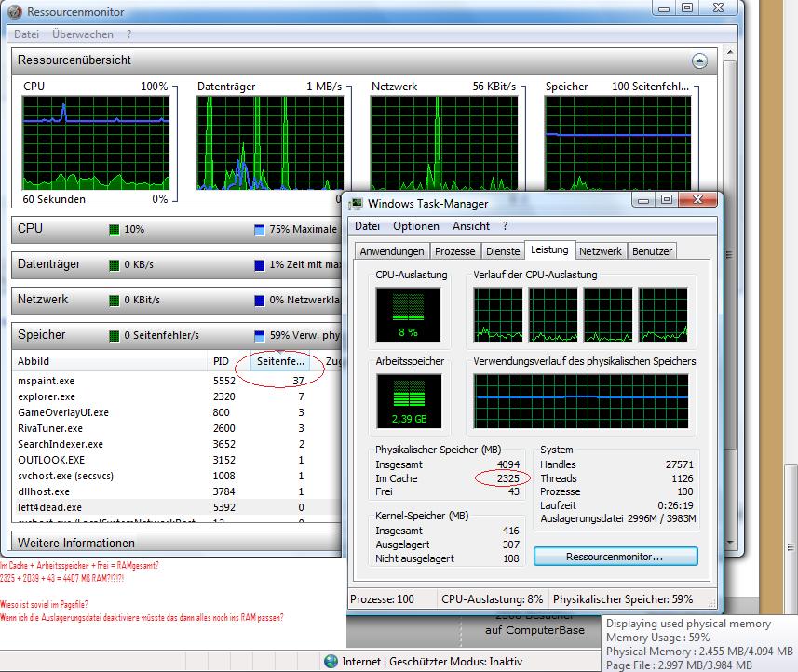
Task: Click the Ressourcenmonitor... button
Action: (615, 557)
